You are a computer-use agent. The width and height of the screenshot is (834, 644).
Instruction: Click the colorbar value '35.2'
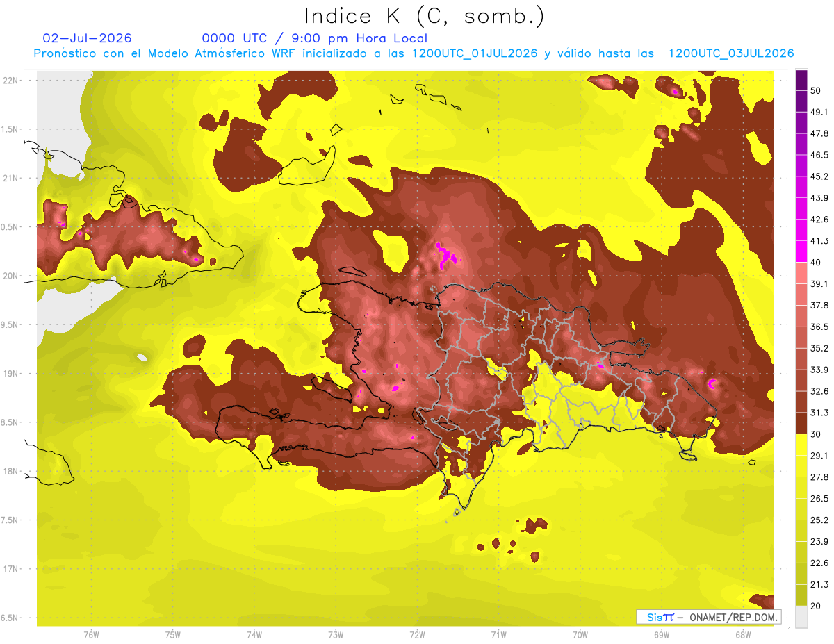point(819,348)
